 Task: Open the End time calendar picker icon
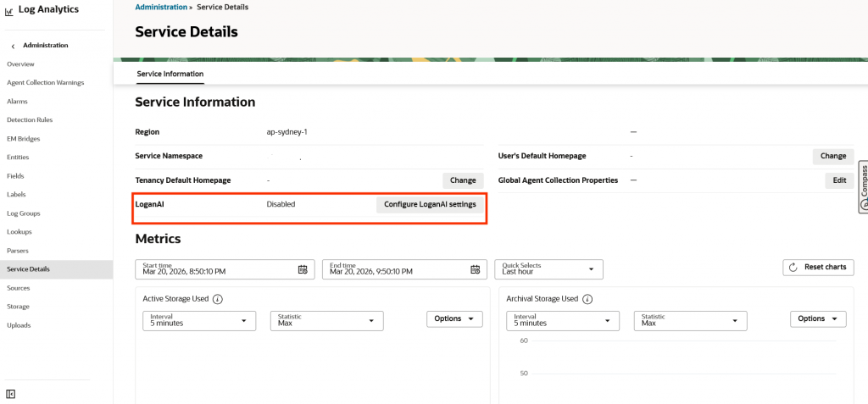click(x=475, y=269)
